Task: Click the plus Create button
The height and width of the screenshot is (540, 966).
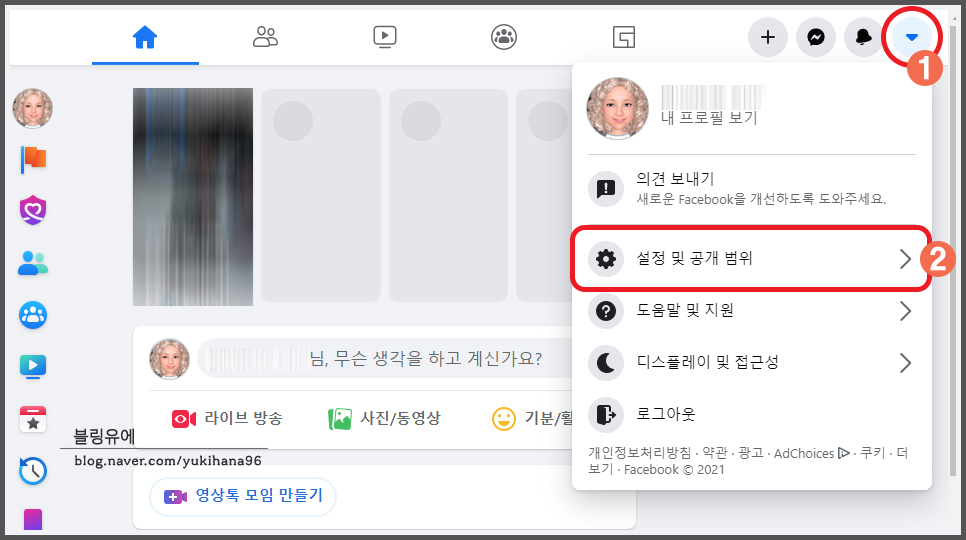Action: [768, 38]
